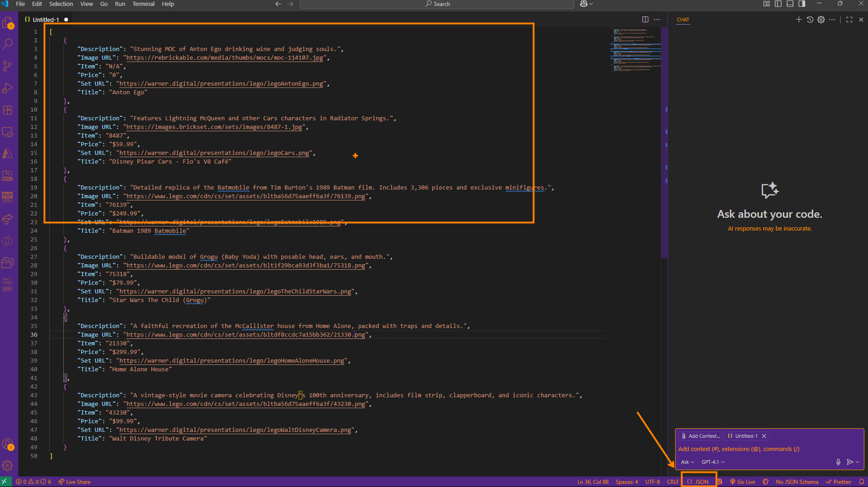Screen dimensions: 868x487
Task: Click Ln 36, Col 88 indicator
Action: tap(593, 482)
